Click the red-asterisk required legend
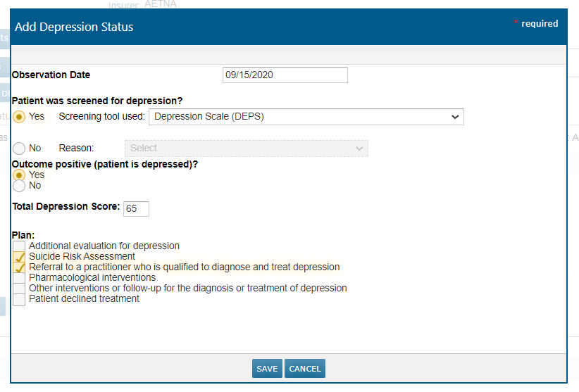The width and height of the screenshot is (579, 392). [x=536, y=24]
